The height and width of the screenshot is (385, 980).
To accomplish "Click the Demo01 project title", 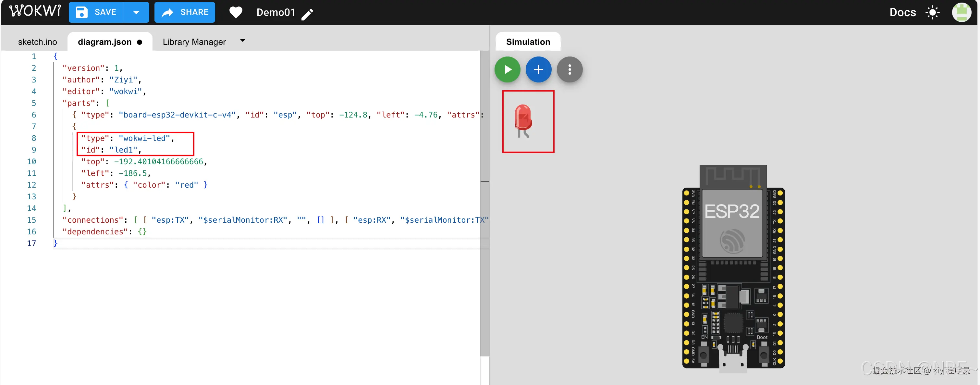I will pyautogui.click(x=276, y=13).
